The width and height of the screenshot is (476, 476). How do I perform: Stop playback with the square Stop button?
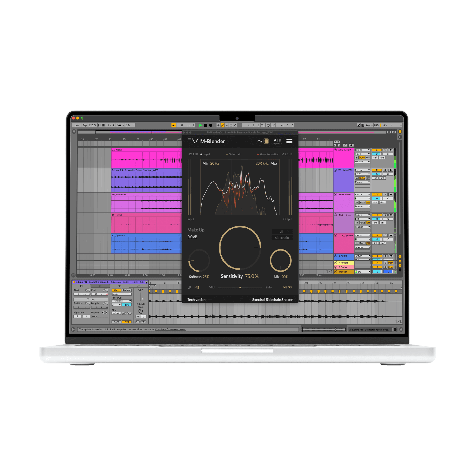(x=205, y=125)
